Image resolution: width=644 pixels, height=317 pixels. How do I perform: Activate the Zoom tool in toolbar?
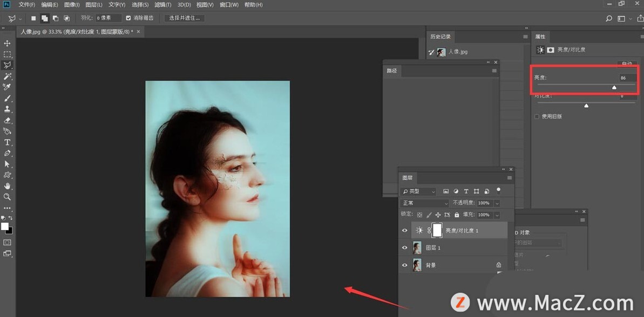[x=8, y=197]
